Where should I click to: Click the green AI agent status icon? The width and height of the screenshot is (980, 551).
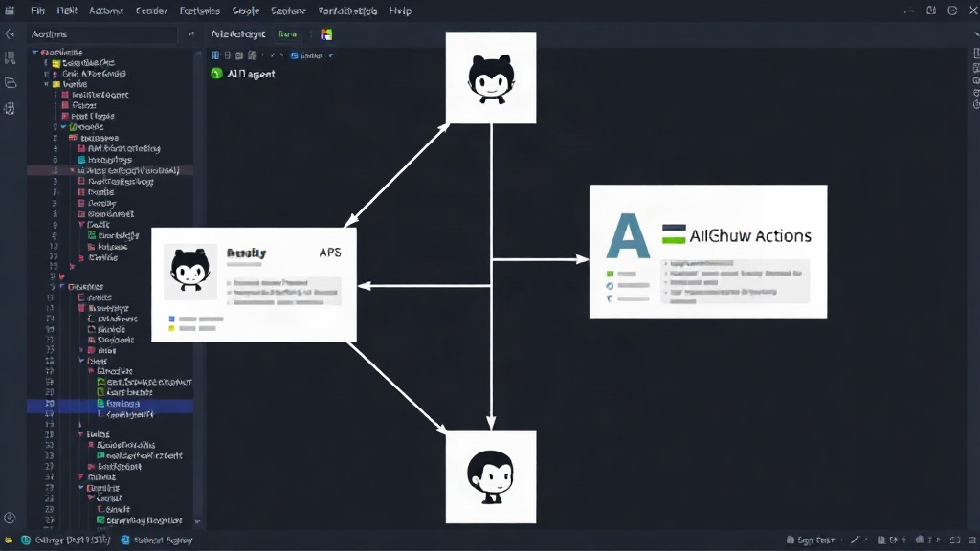(216, 74)
